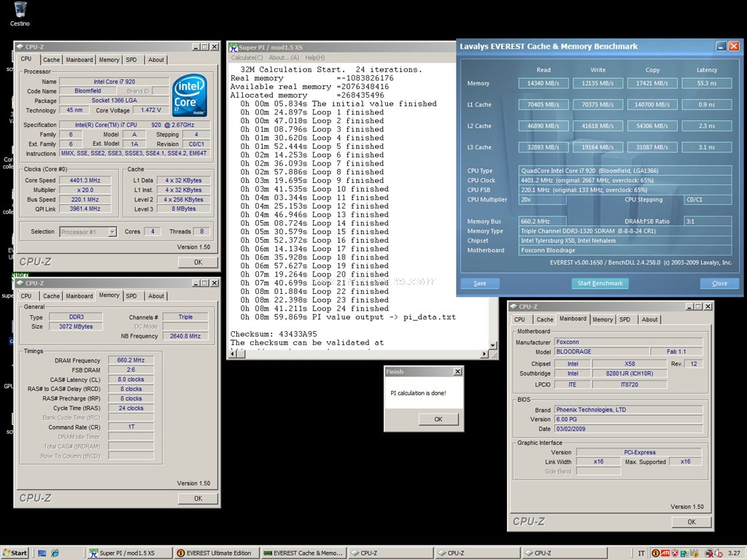Switch to EVEREST Cache & Memory taskbar button

point(303,553)
